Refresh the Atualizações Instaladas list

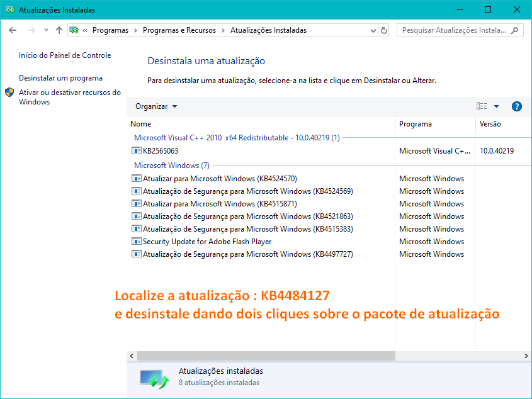(x=383, y=31)
